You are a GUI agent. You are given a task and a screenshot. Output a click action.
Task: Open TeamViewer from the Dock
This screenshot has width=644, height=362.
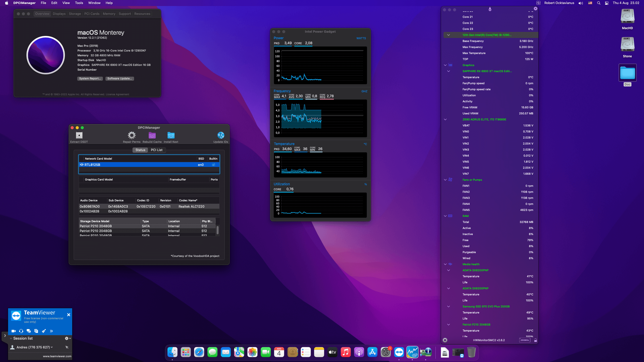point(399,352)
